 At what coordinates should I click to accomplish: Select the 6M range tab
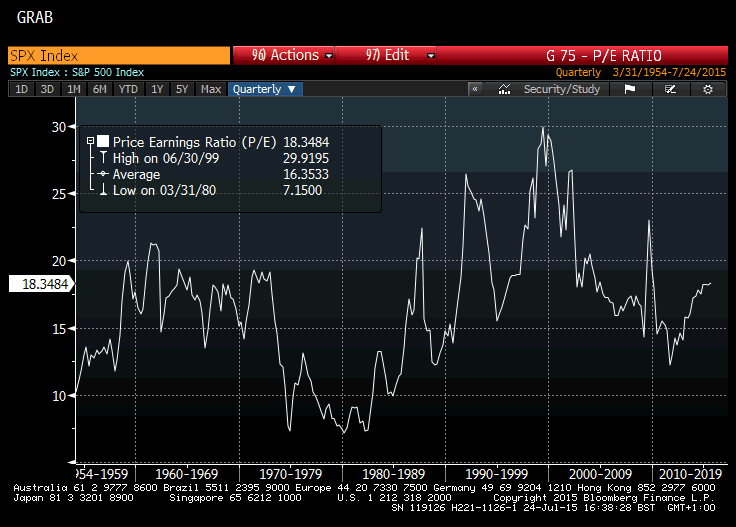tap(100, 89)
